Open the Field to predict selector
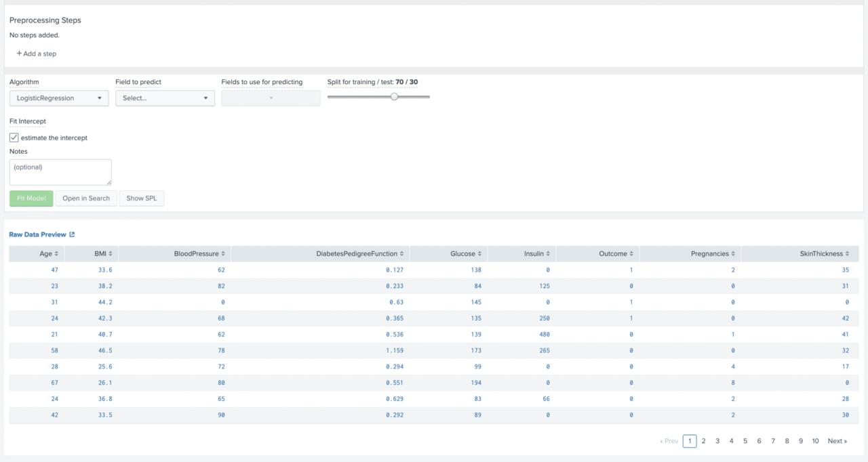The image size is (868, 462). click(165, 98)
